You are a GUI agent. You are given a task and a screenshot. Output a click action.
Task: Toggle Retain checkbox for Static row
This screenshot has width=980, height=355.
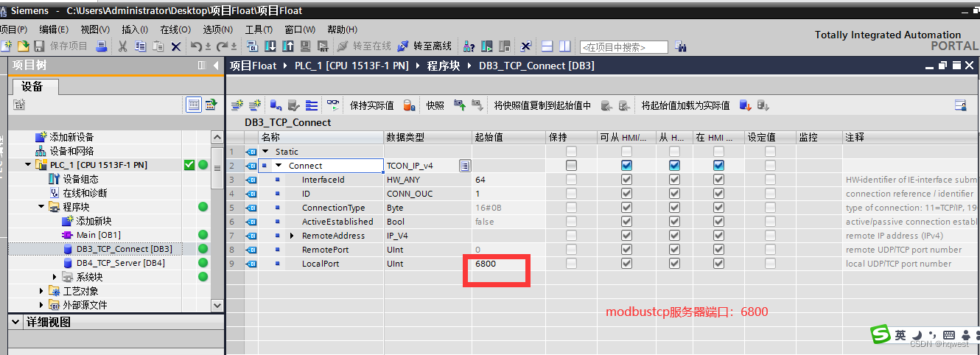[571, 152]
